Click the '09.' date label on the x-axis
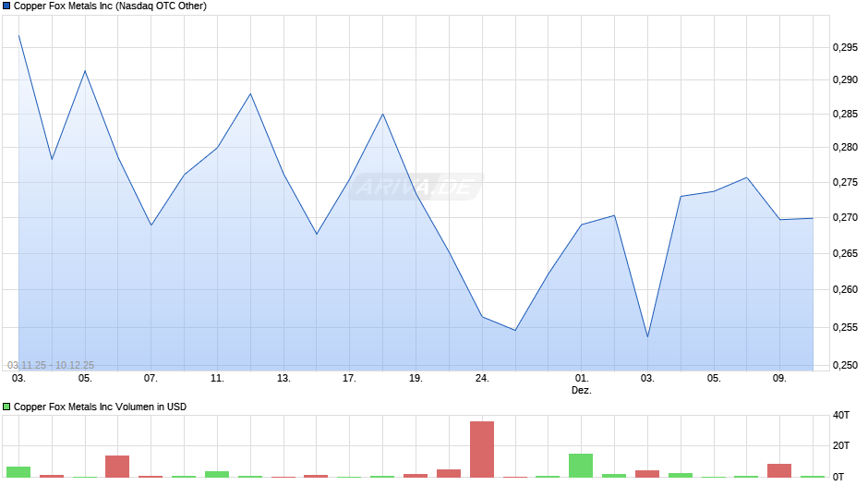This screenshot has width=868, height=486. pyautogui.click(x=779, y=378)
